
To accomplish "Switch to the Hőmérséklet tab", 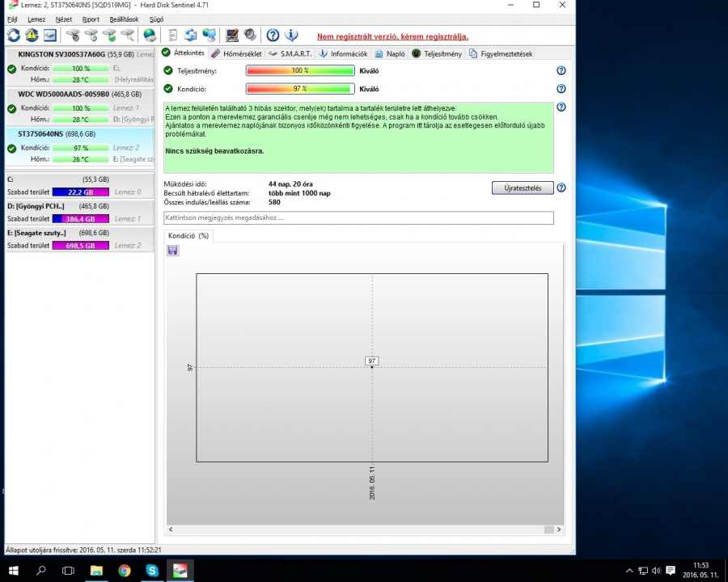I will (237, 54).
